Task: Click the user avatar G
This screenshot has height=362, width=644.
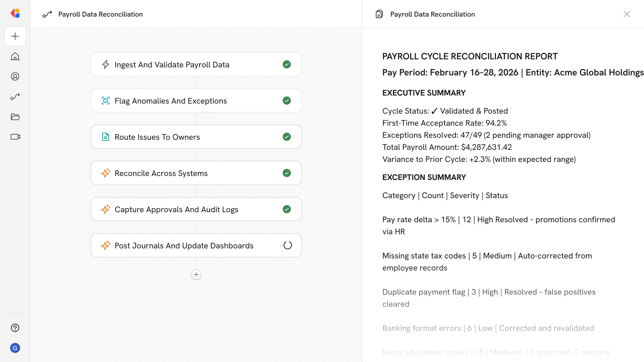Action: (15, 348)
